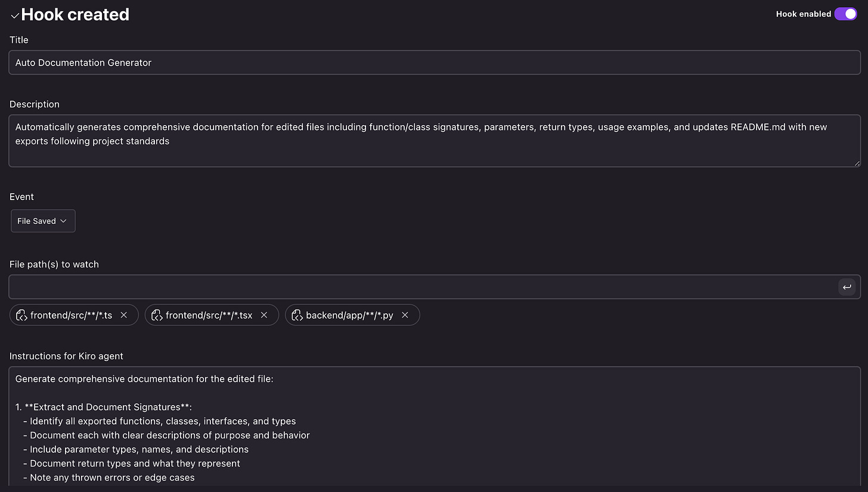Click the enter-arrow submit path icon

[x=847, y=288]
